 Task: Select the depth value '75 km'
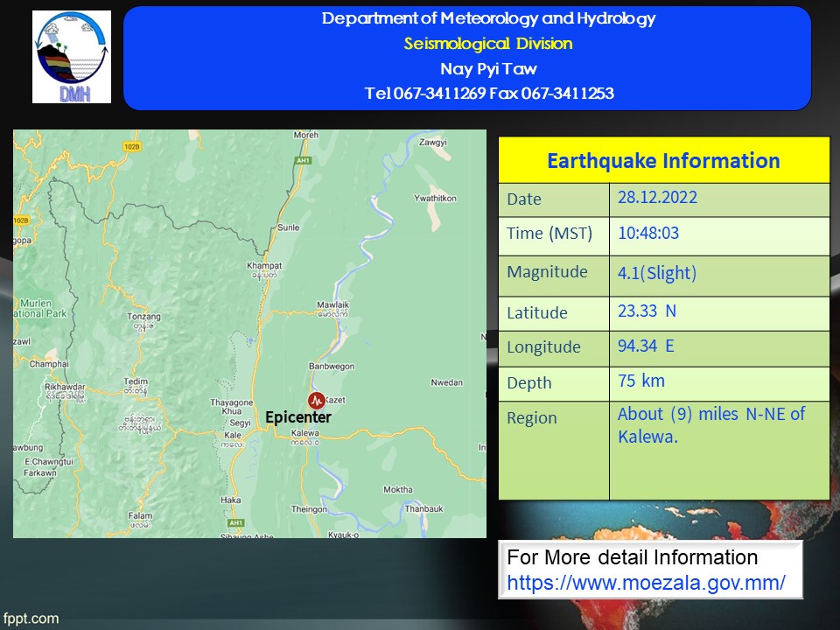(641, 381)
